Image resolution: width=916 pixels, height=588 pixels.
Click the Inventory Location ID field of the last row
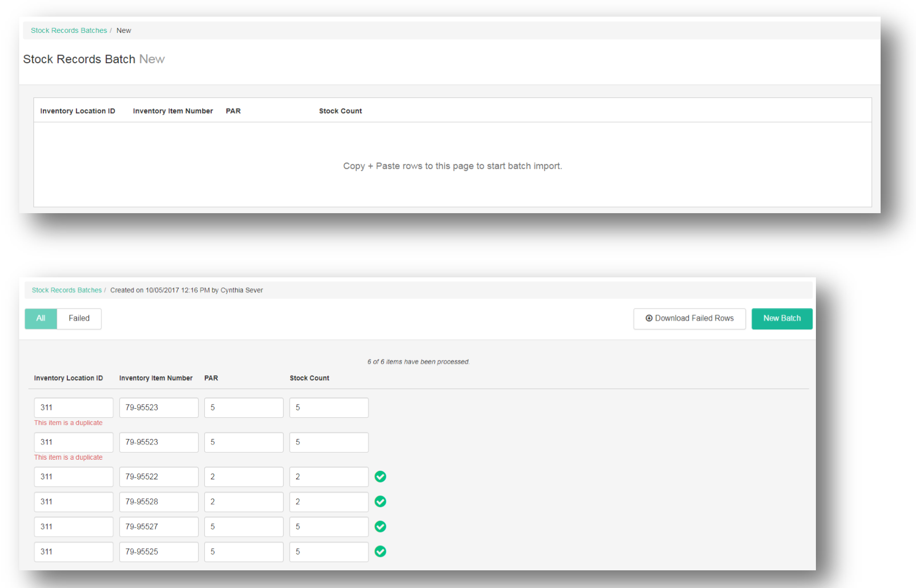click(x=73, y=552)
